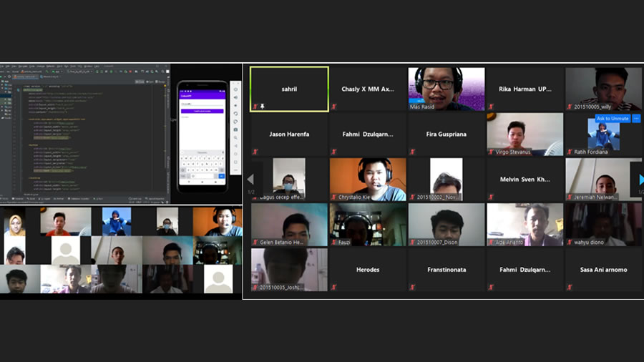The height and width of the screenshot is (362, 644).
Task: Click the emulator zoom magnifier icon
Action: [x=235, y=137]
